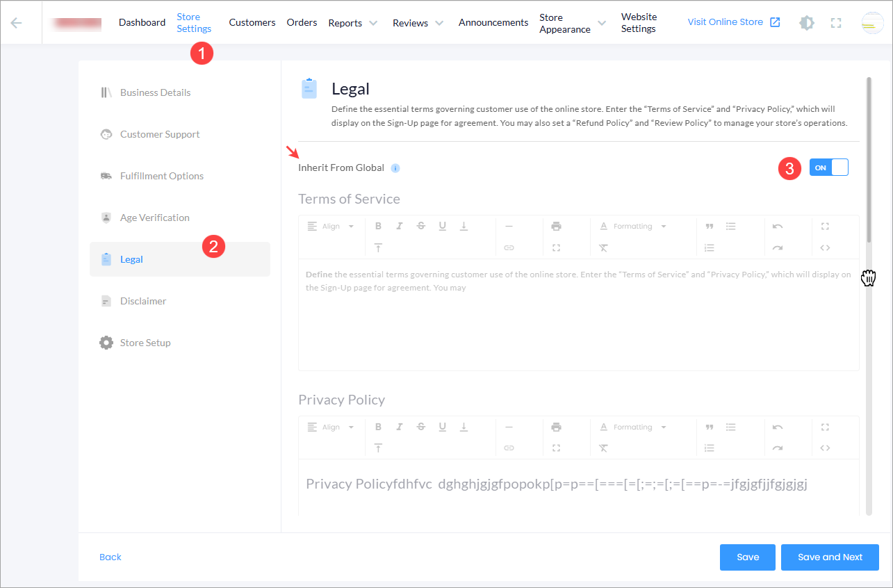Select Fulfillment Options in sidebar
This screenshot has width=893, height=588.
pyautogui.click(x=180, y=176)
